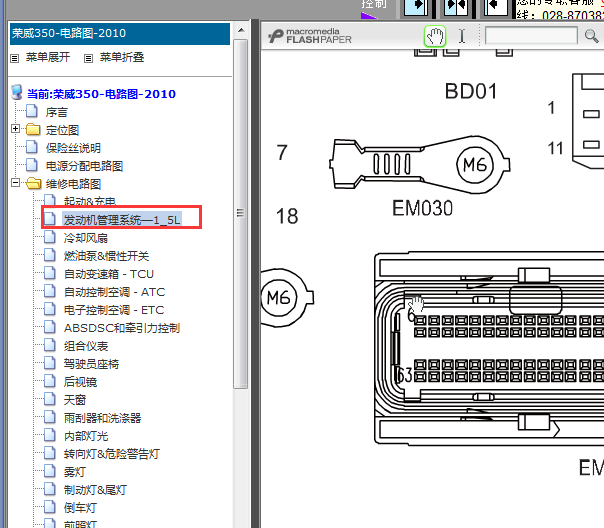This screenshot has height=528, width=604.
Task: Open 自动变速箱 - TCU page
Action: [109, 274]
